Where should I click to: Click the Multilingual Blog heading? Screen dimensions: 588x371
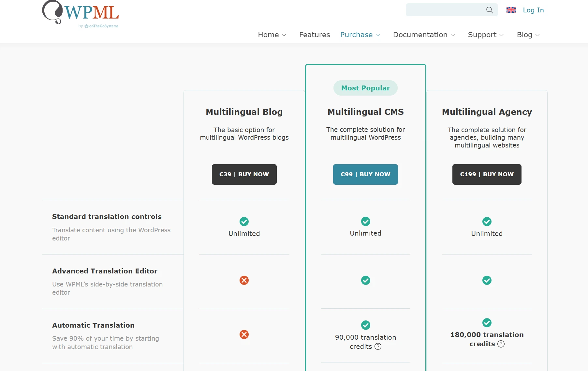(x=244, y=112)
